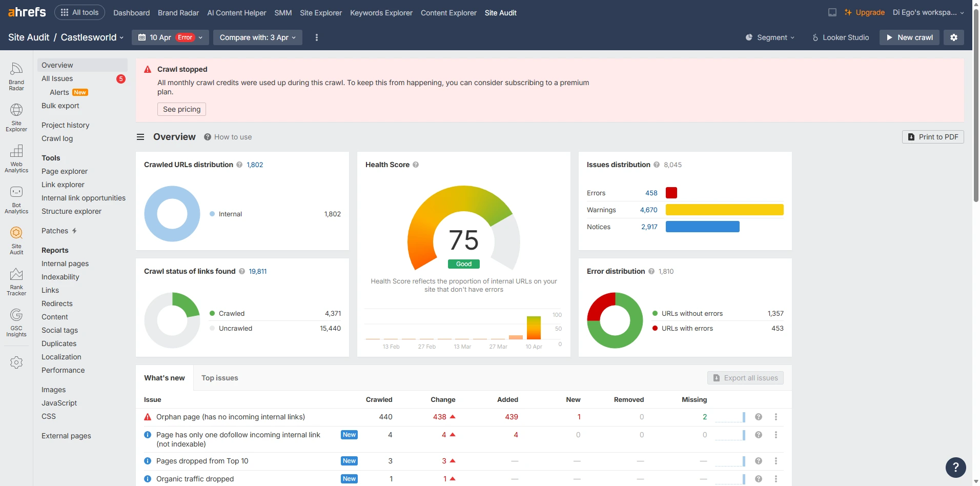Click the Ahrefs logo
This screenshot has height=486, width=980.
coord(27,12)
